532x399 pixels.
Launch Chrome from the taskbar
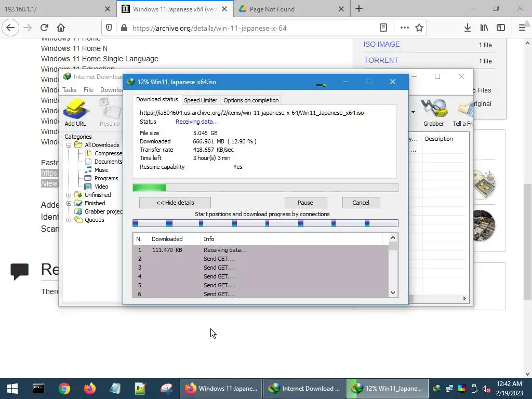[64, 389]
